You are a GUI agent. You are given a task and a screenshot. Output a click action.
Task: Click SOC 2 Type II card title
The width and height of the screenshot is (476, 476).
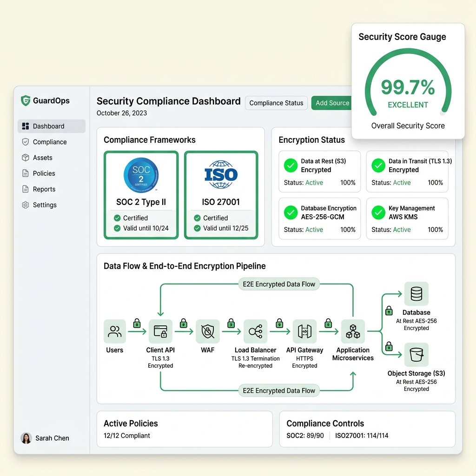click(141, 202)
